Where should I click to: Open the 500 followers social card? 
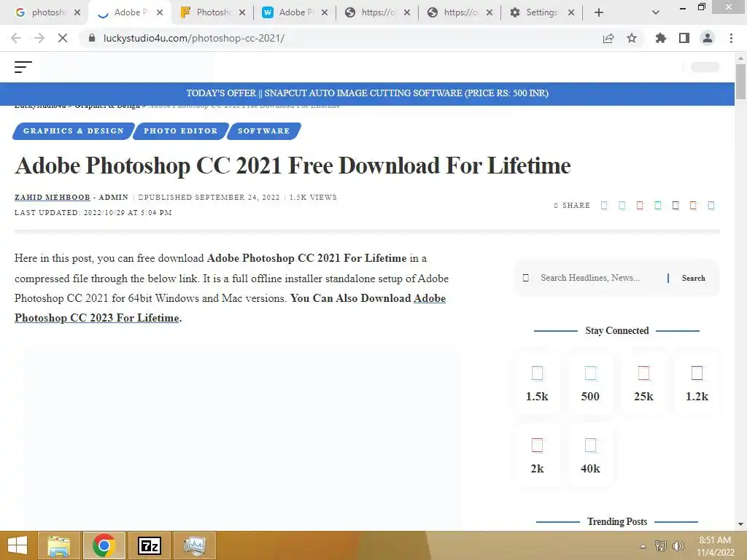590,382
